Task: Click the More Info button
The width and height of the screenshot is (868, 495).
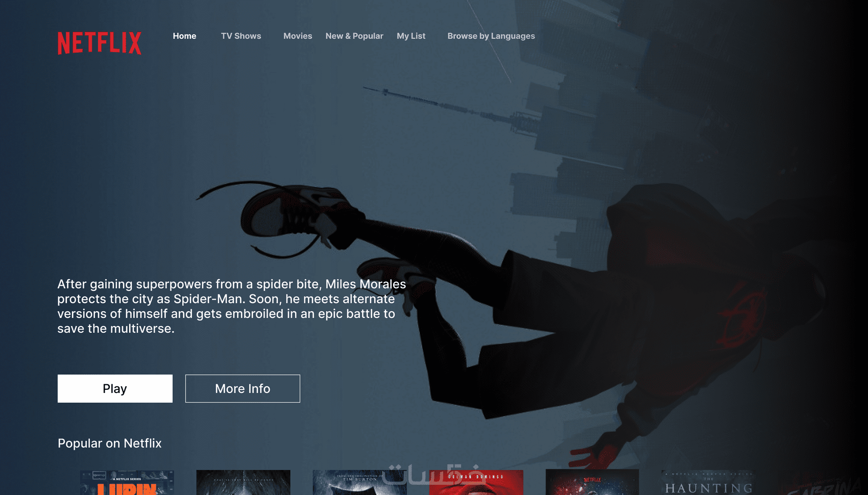Action: [x=243, y=388]
